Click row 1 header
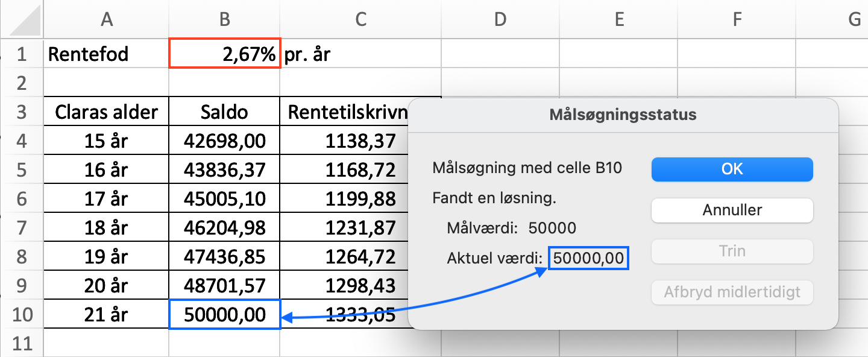 point(22,54)
